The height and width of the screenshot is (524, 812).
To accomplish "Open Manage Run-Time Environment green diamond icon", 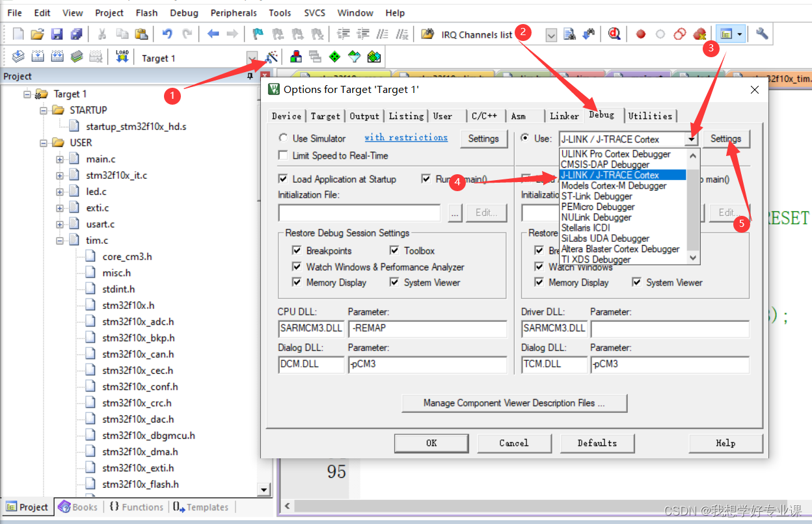I will click(x=334, y=57).
